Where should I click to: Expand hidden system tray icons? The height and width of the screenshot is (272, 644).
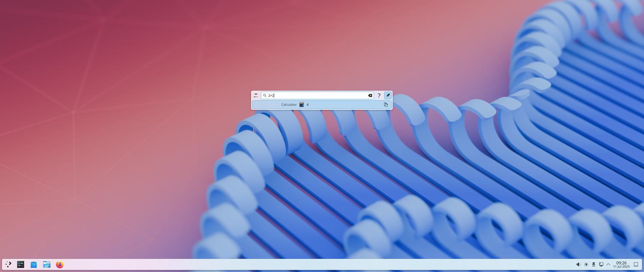pyautogui.click(x=608, y=265)
